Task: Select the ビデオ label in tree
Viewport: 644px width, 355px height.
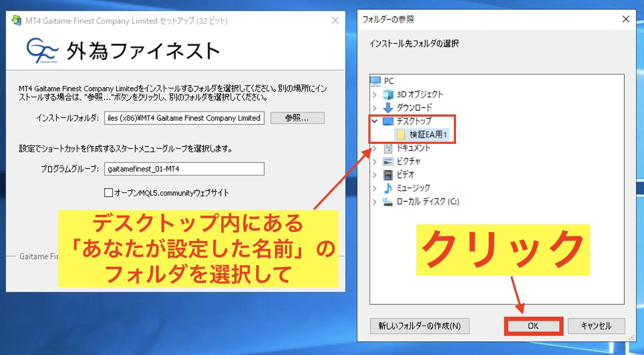Action: [x=405, y=175]
